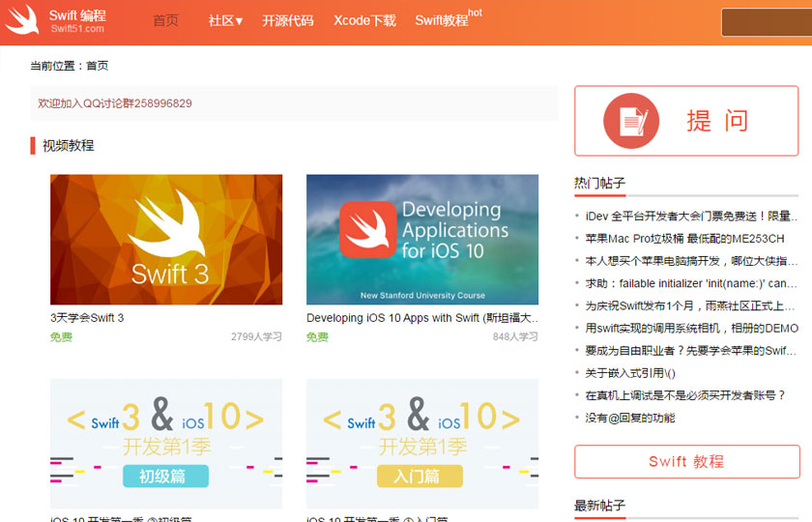This screenshot has width=812, height=522.
Task: Click Developing iOS 10 Apps with Swift title
Action: click(x=422, y=318)
